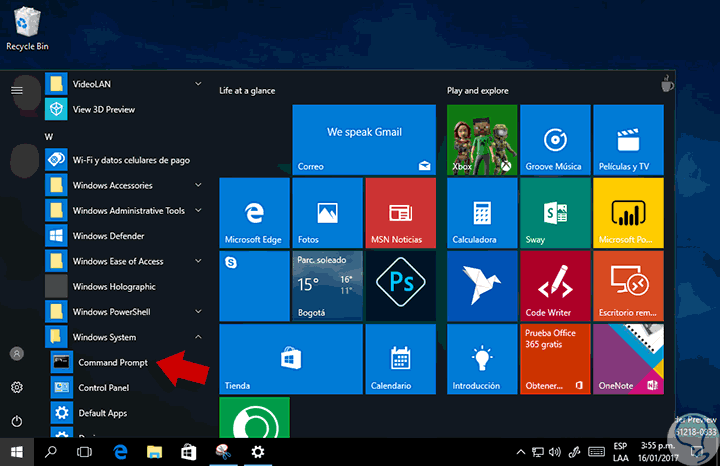
Task: Open the user account button in Start
Action: (17, 354)
